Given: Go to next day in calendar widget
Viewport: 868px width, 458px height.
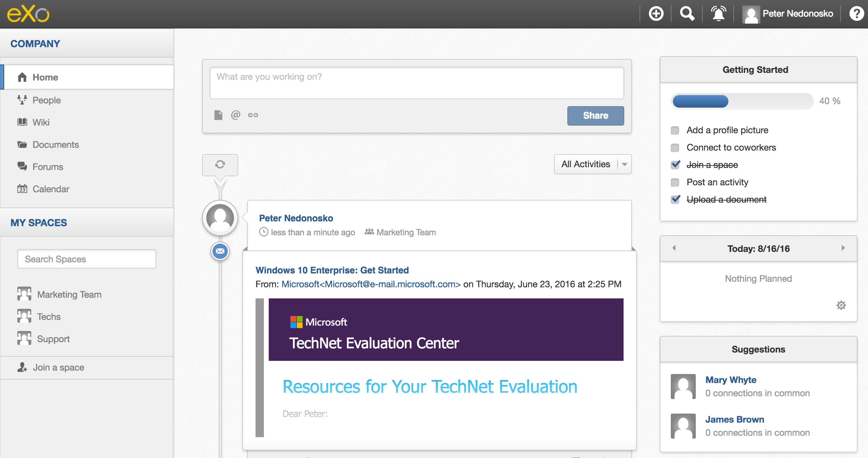Looking at the screenshot, I should (843, 248).
